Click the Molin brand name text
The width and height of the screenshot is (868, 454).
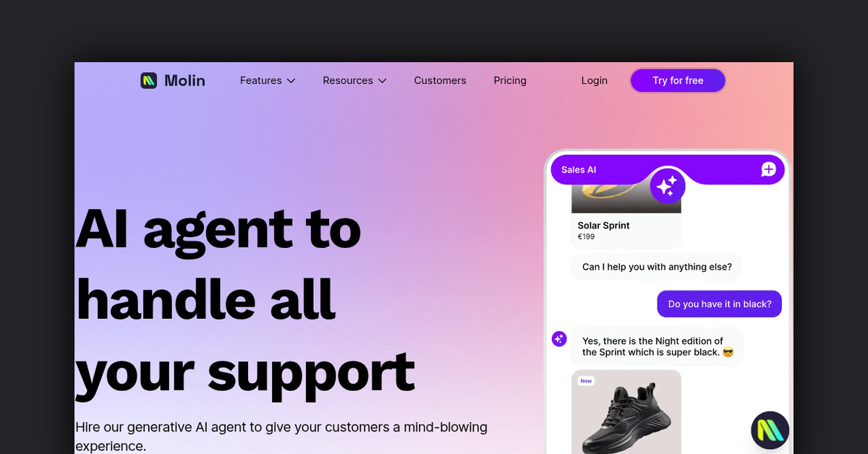click(184, 80)
